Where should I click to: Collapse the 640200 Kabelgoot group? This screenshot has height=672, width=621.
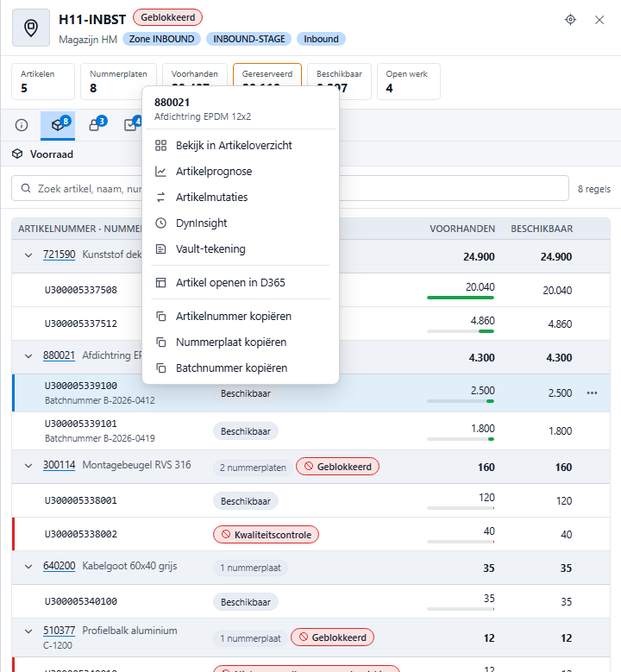coord(28,567)
